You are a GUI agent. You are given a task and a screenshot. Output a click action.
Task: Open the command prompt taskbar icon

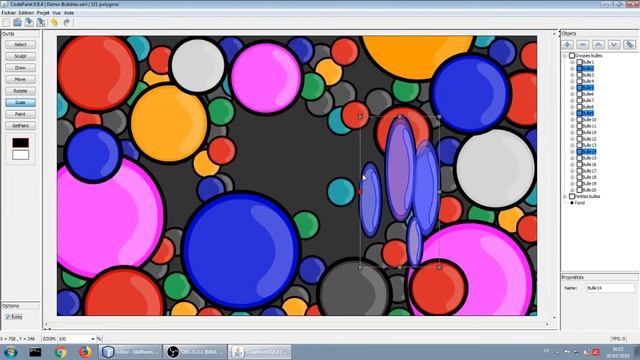pos(35,352)
